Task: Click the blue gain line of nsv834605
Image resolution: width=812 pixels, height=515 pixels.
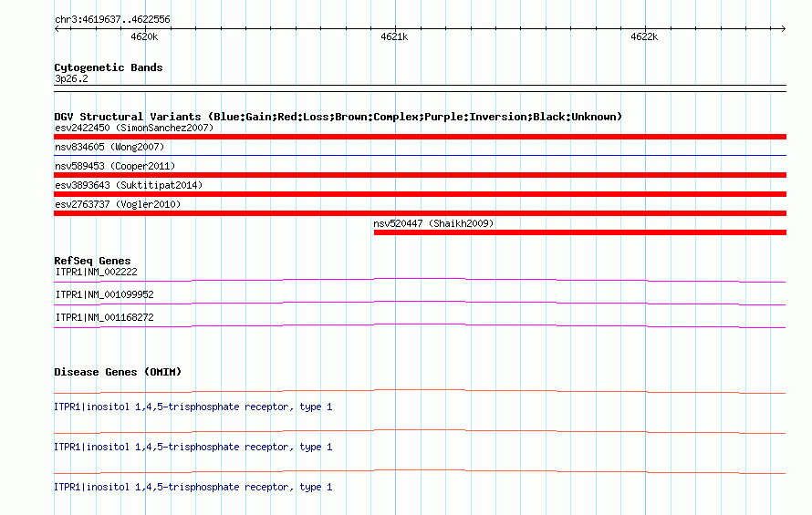Action: 420,155
